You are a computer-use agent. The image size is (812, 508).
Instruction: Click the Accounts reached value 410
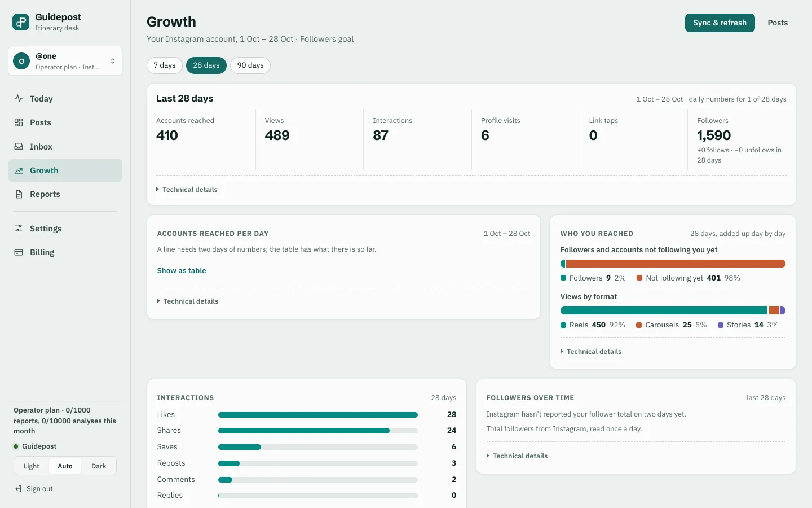point(167,135)
